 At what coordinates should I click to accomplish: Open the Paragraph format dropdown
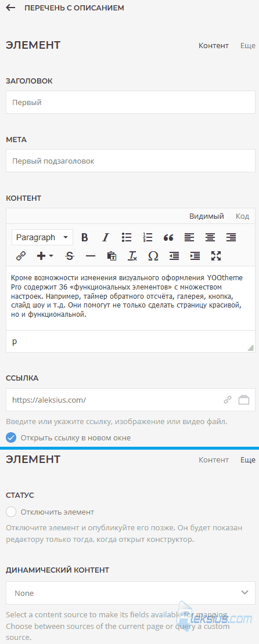coord(42,237)
